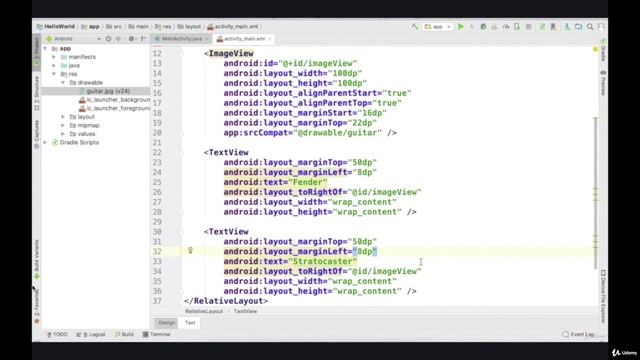Open the Preview side panel tab
Viewport: 640px width, 360px height.
(x=603, y=83)
